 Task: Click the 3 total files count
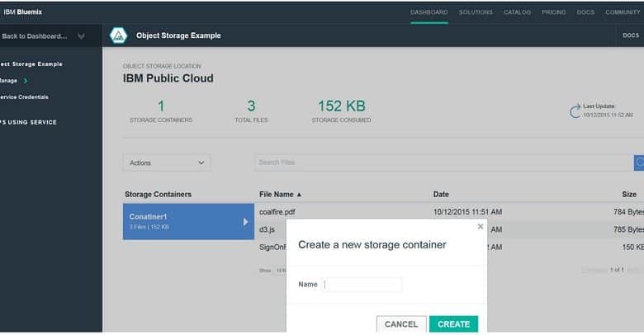point(251,106)
